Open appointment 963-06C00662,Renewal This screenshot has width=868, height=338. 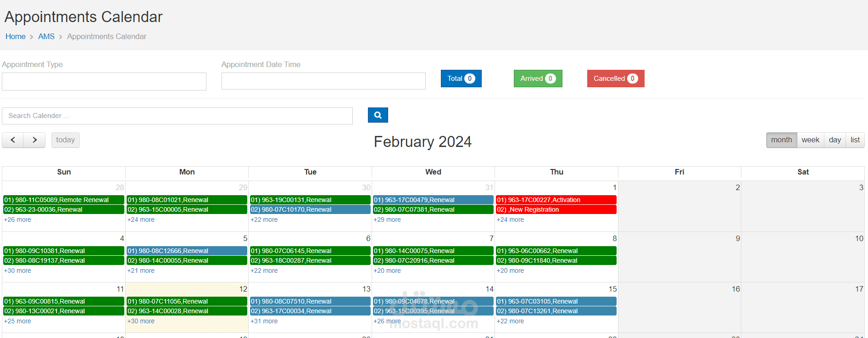pos(556,251)
